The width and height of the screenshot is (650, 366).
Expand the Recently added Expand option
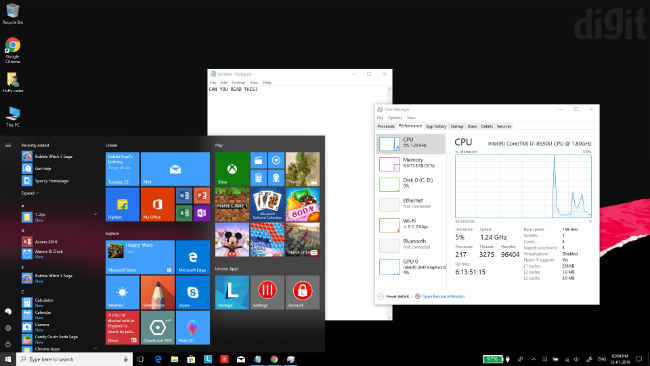click(30, 193)
